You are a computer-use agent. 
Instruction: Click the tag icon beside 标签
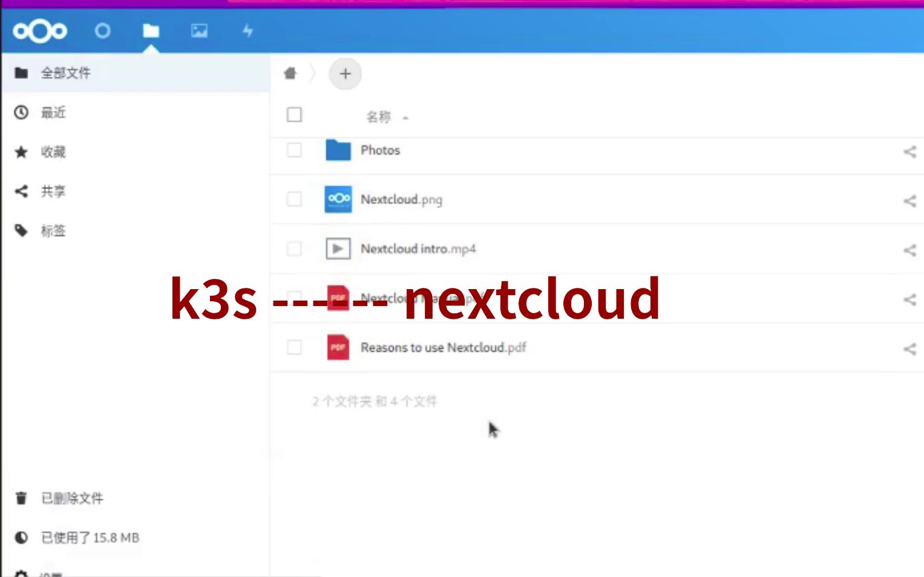click(x=21, y=230)
